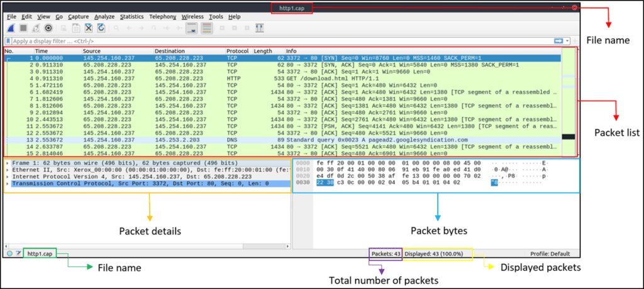Viewport: 644px width, 289px height.
Task: Open the Statistics menu
Action: click(x=132, y=17)
